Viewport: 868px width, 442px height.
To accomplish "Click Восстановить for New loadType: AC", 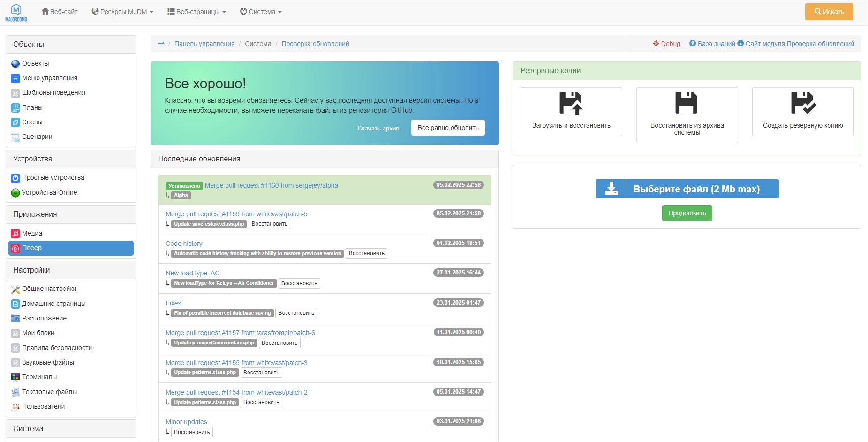I will tap(299, 283).
